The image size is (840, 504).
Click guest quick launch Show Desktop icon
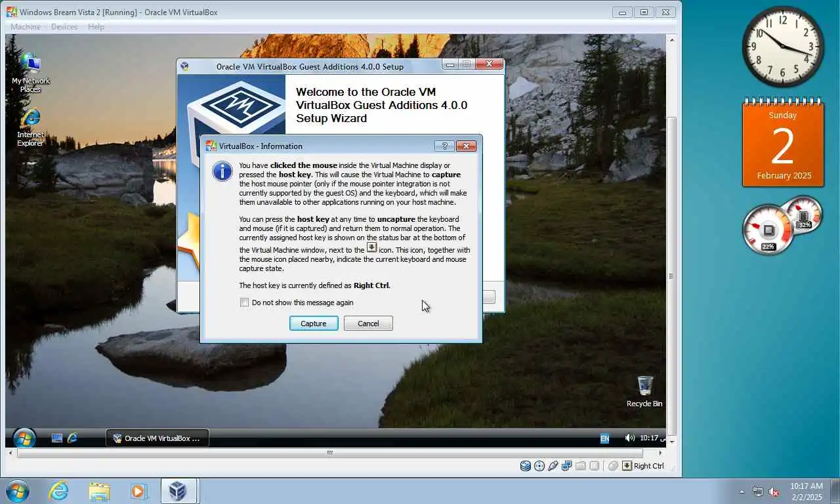(x=57, y=438)
